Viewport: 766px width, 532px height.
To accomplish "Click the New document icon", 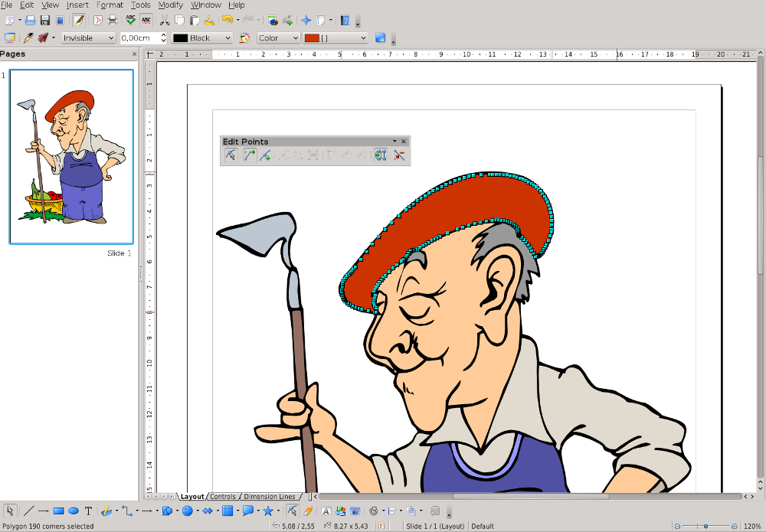I will point(9,21).
